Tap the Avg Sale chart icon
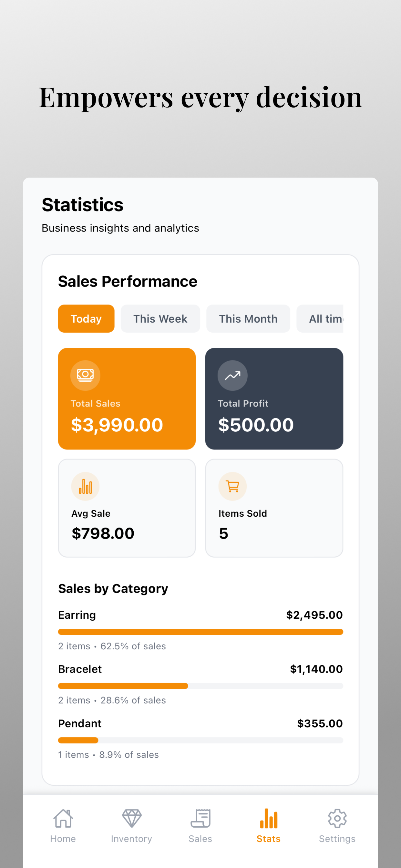The height and width of the screenshot is (868, 401). point(85,486)
